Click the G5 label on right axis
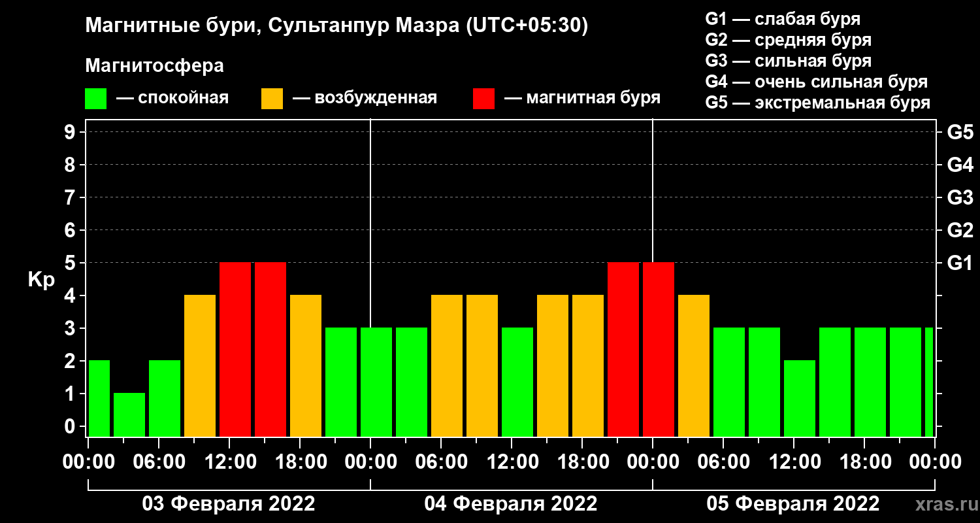The image size is (980, 523). 960,133
